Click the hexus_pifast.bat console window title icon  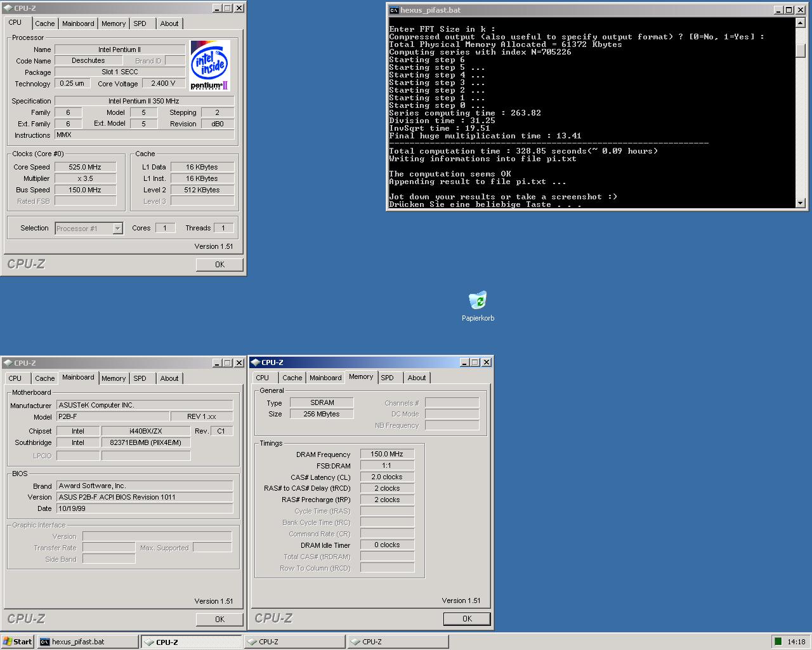[x=394, y=10]
